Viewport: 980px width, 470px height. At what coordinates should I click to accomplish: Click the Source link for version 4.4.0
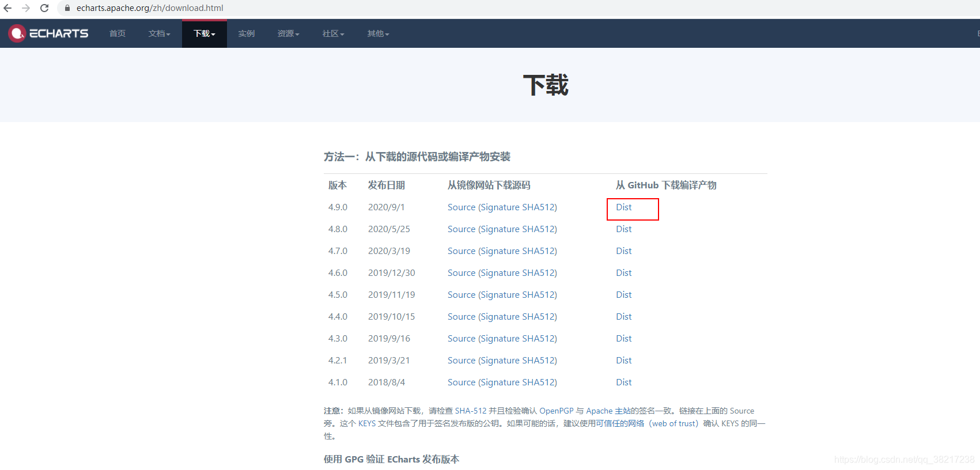pyautogui.click(x=461, y=317)
